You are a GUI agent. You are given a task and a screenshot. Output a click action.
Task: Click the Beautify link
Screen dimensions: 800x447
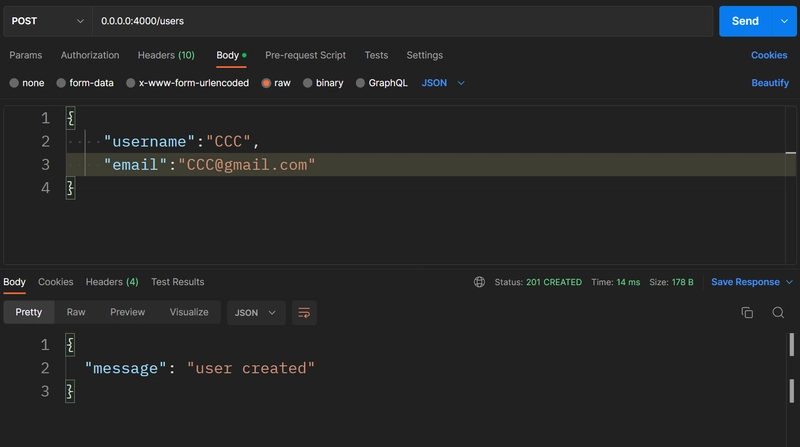pyautogui.click(x=770, y=83)
